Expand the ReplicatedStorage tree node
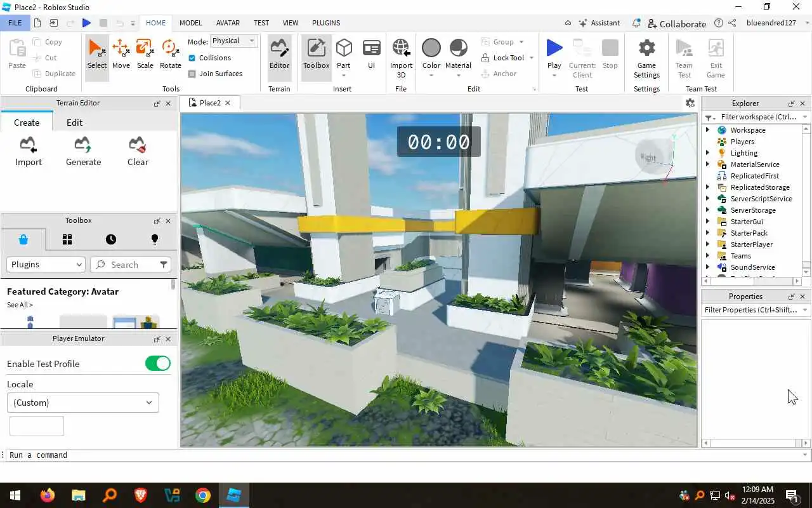This screenshot has height=508, width=812. click(x=707, y=187)
